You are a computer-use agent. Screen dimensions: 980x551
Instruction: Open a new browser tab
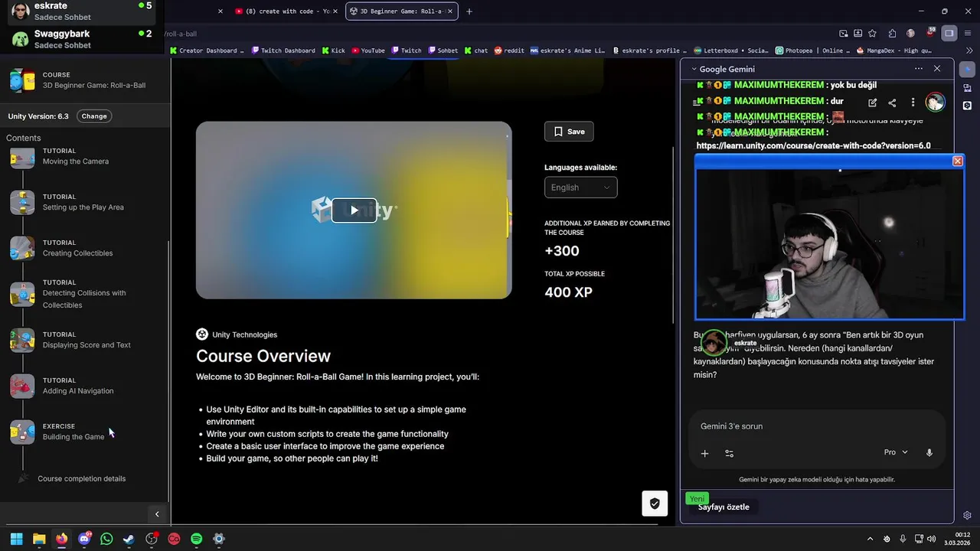coord(469,11)
